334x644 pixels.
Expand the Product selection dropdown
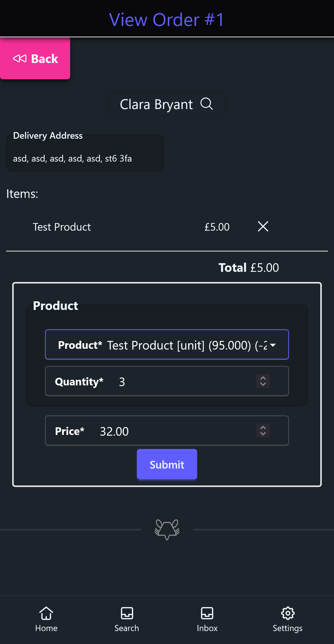167,344
